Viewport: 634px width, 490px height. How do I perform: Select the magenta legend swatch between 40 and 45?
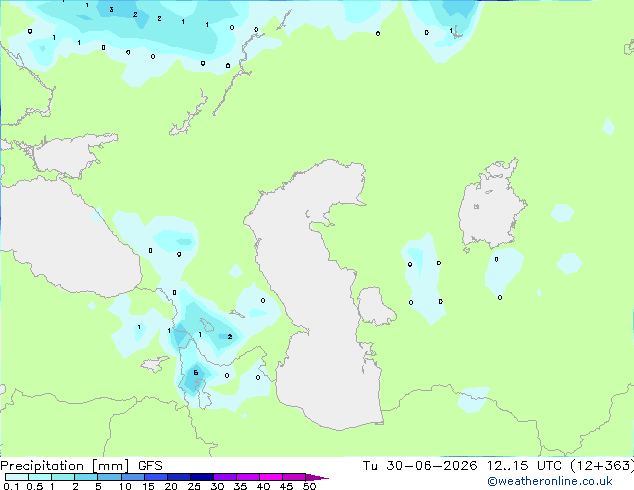(x=270, y=477)
